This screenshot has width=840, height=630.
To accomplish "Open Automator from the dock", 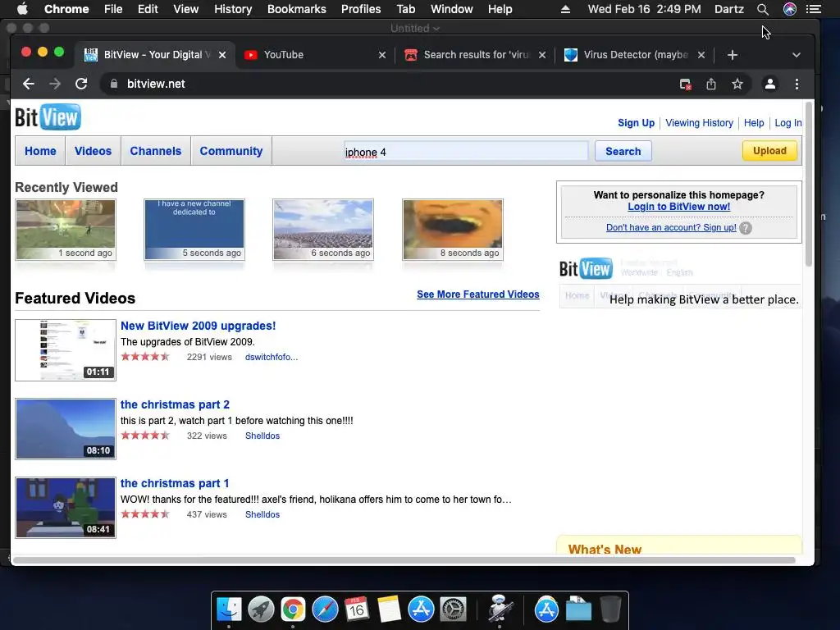I will tap(500, 609).
